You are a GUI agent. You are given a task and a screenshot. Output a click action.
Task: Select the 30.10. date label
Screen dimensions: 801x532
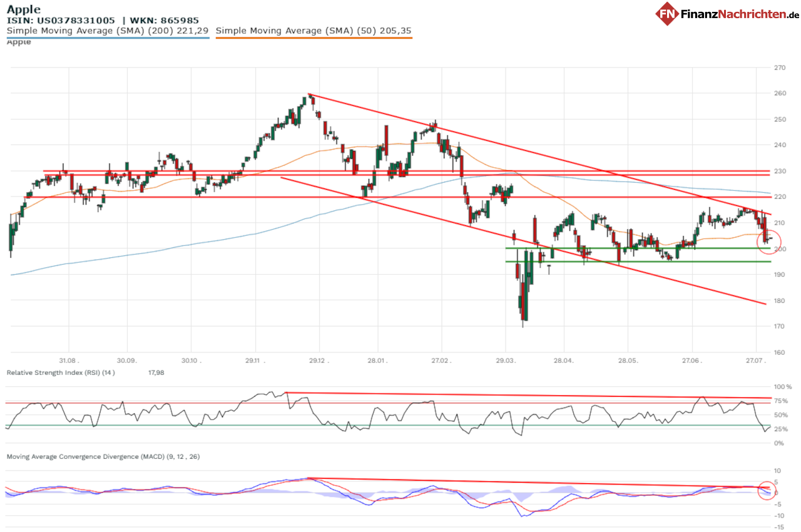click(191, 361)
